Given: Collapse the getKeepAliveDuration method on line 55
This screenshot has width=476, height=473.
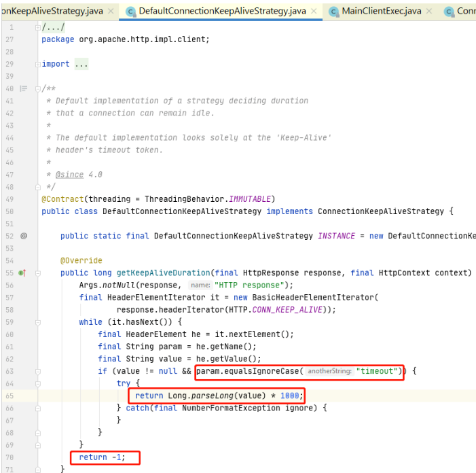Looking at the screenshot, I should coord(37,273).
